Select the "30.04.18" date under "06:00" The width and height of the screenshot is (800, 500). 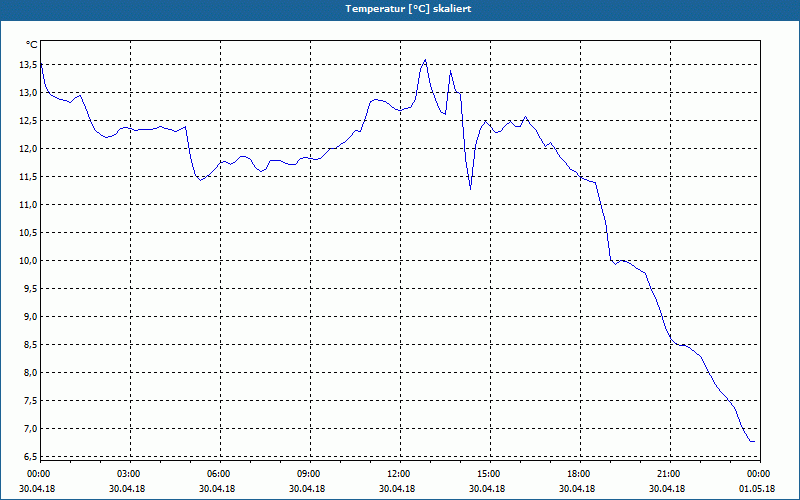tap(217, 489)
